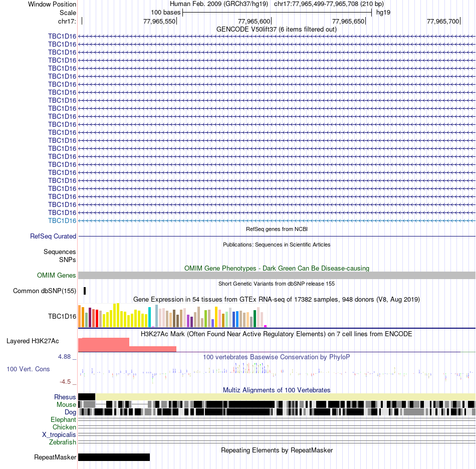
Task: Click TBC1D16 label beside GTEx bar chart
Action: (62, 316)
